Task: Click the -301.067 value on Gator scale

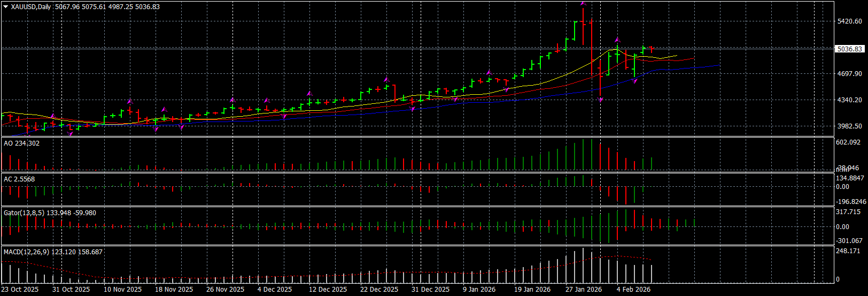Action: pyautogui.click(x=850, y=241)
